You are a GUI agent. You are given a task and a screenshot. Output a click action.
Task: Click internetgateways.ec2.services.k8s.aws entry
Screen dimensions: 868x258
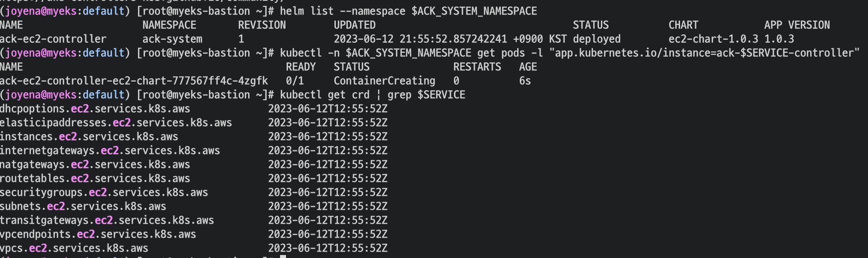pos(110,150)
